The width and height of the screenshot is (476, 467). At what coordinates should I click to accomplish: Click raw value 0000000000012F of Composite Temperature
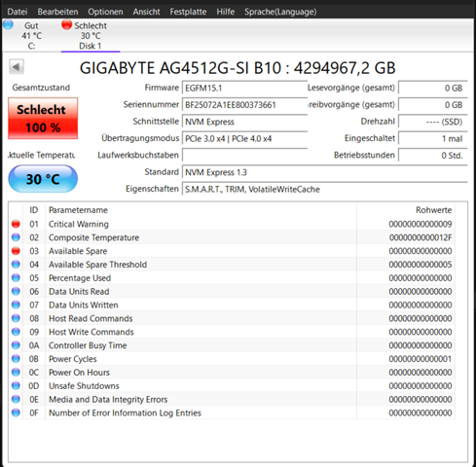pyautogui.click(x=421, y=237)
